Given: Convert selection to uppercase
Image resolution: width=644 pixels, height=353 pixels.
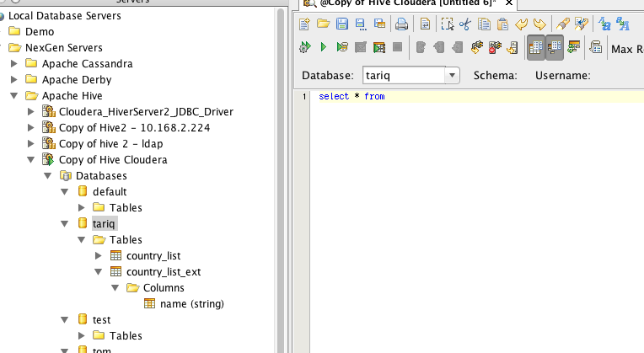Looking at the screenshot, I should click(x=623, y=24).
